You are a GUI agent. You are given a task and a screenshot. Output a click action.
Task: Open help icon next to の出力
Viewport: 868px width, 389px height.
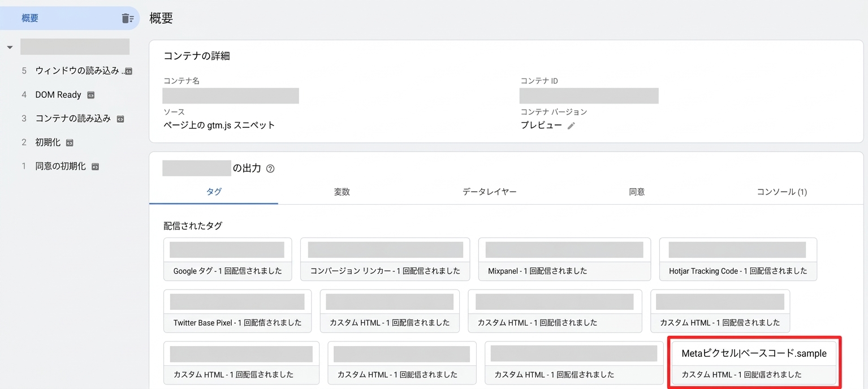coord(270,168)
